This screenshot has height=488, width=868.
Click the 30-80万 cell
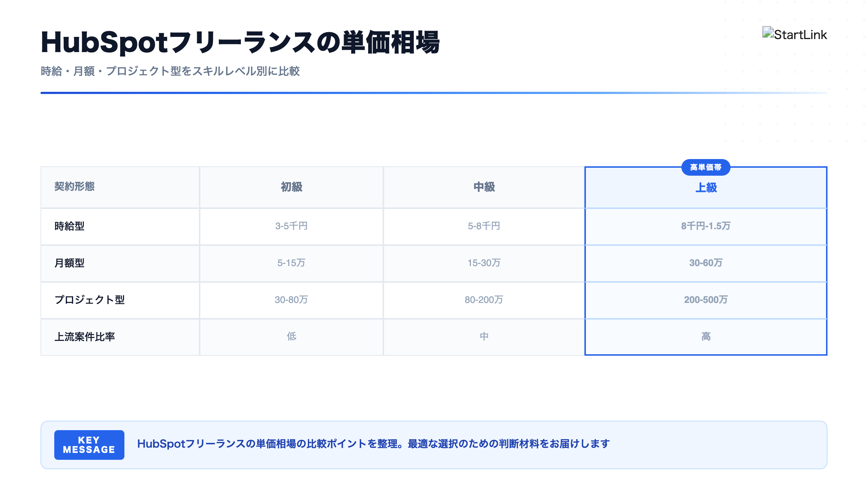(292, 300)
